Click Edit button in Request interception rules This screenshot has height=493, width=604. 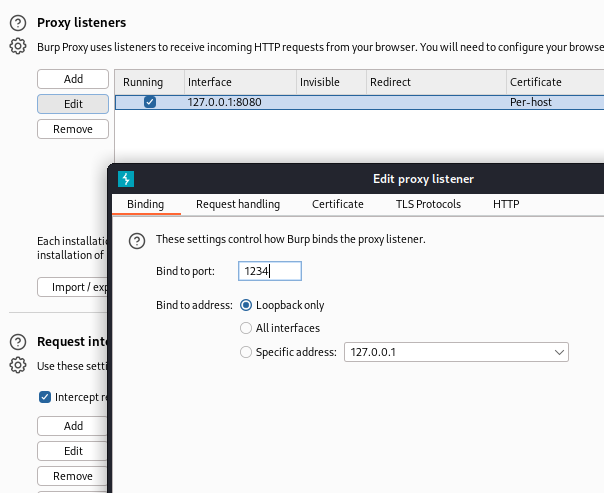click(x=72, y=451)
